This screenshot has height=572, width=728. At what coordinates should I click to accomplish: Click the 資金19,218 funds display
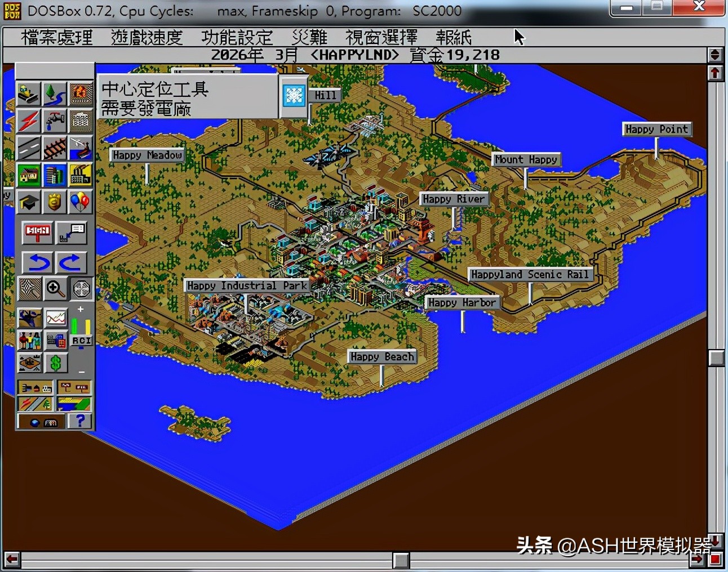point(455,55)
